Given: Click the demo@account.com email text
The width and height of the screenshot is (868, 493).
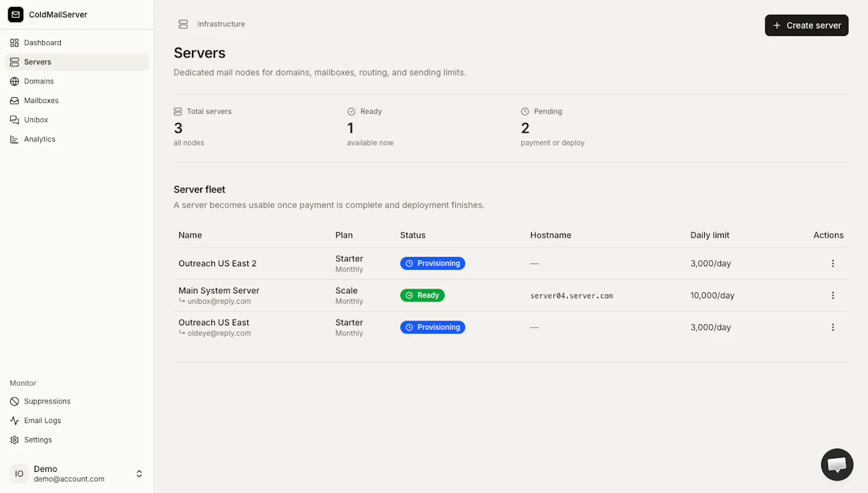Looking at the screenshot, I should (69, 479).
